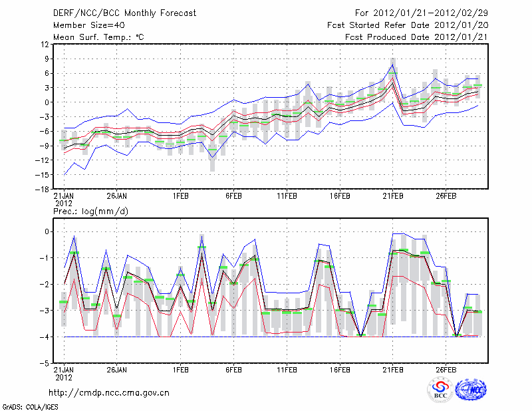The height and width of the screenshot is (411, 532).
Task: Select 21FEB tick on temperature chart axis
Action: (x=392, y=196)
